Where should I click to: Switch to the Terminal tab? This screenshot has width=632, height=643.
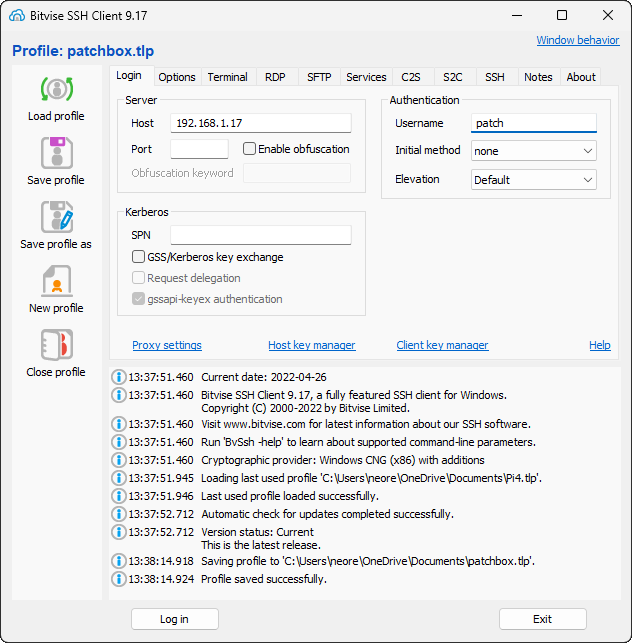click(228, 77)
